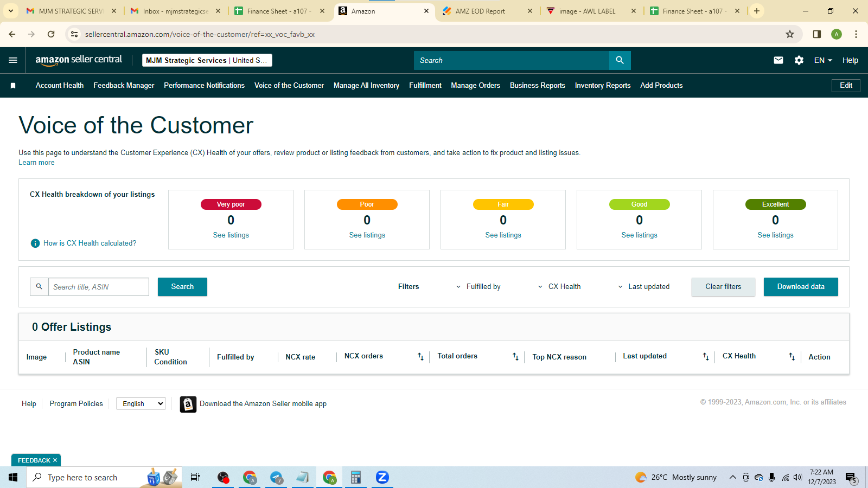Screen dimensions: 868x488
Task: Click the bookmark icon in navigation bar
Action: coord(13,86)
